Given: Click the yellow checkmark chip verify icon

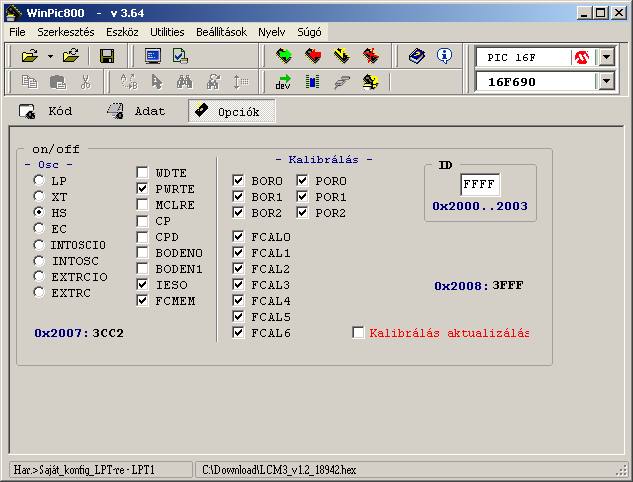Looking at the screenshot, I should tap(342, 56).
